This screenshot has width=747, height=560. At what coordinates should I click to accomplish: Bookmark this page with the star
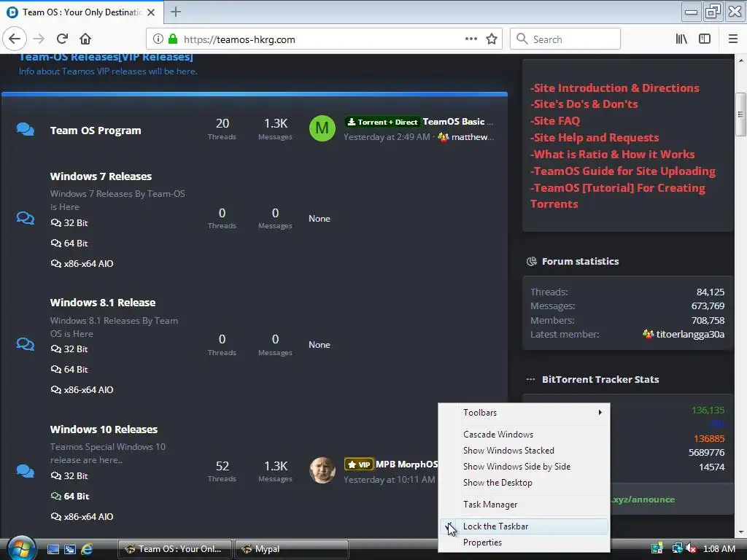coord(492,39)
